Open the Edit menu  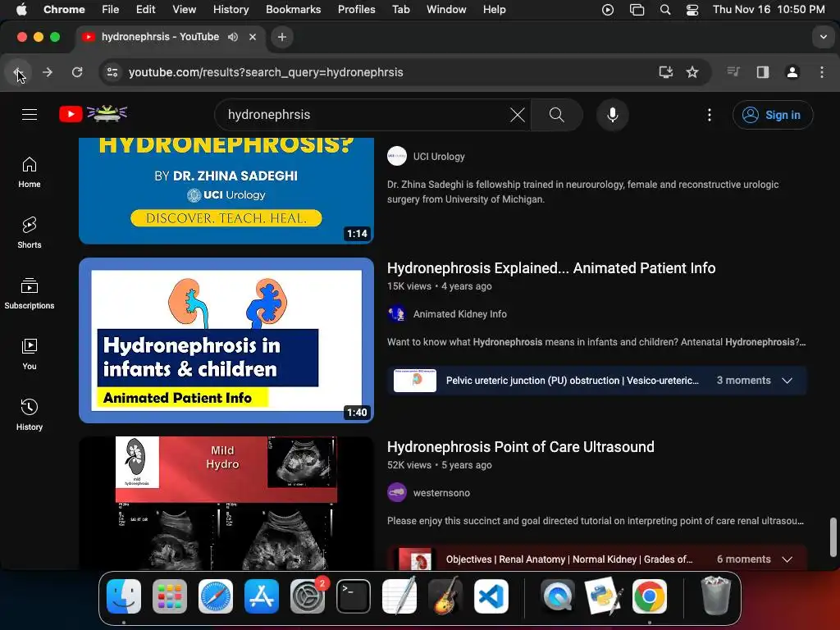tap(145, 9)
